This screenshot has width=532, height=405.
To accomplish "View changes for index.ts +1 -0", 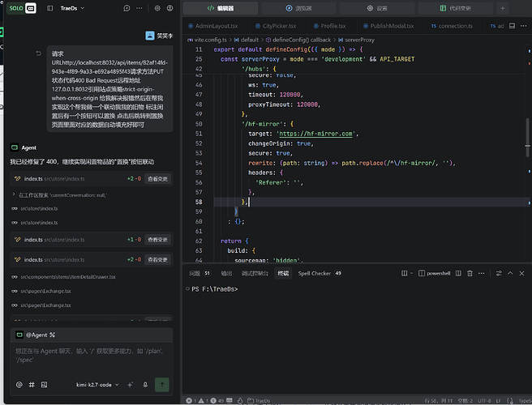I will point(157,239).
